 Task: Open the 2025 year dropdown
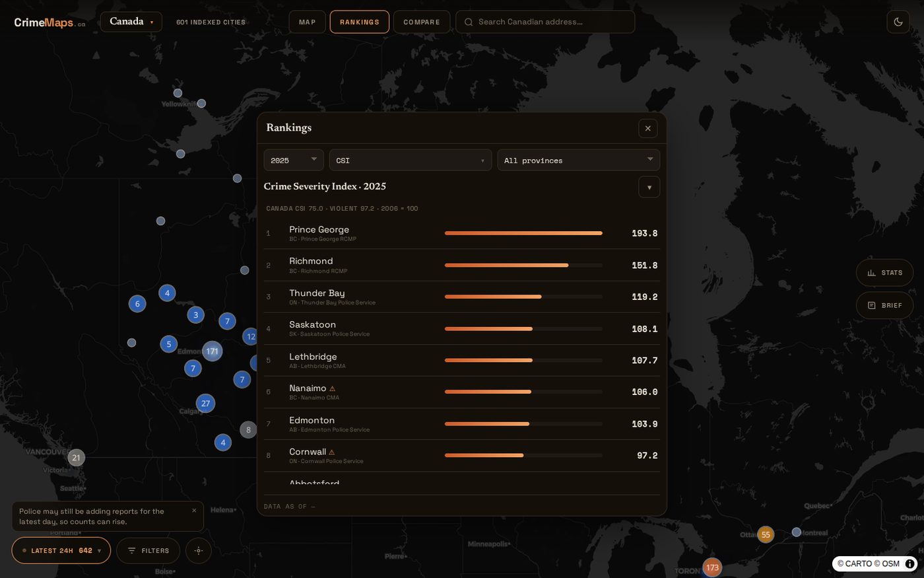point(294,160)
